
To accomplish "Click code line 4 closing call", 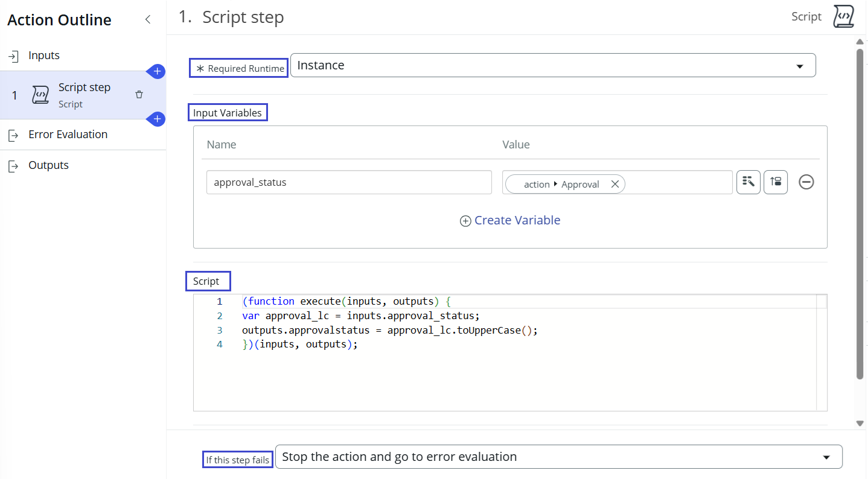I will (x=300, y=344).
